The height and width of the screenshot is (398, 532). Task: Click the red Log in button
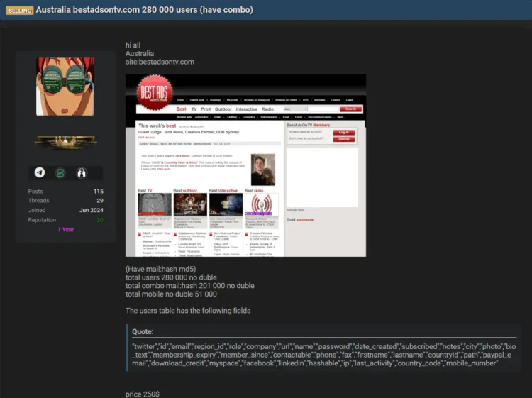point(344,133)
